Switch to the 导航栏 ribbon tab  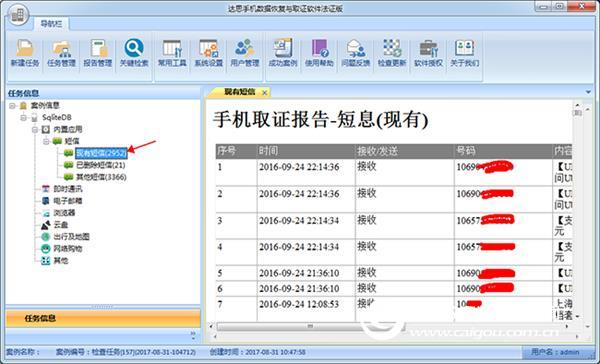pos(51,24)
